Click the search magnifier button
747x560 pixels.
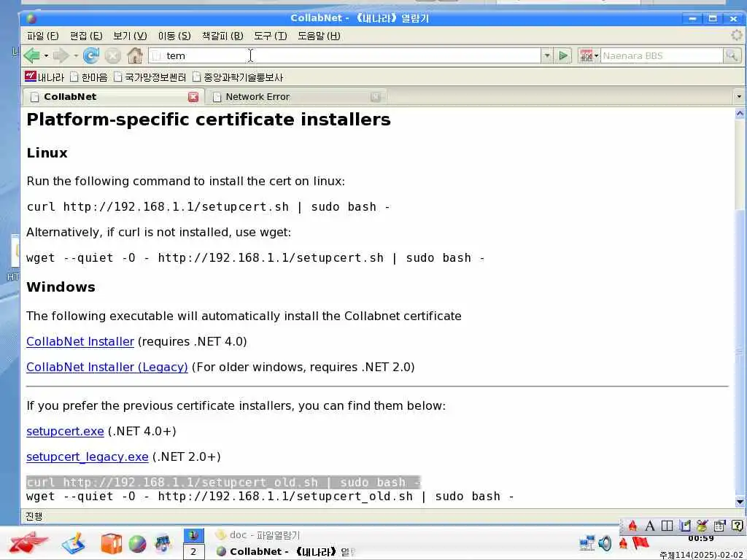click(732, 55)
